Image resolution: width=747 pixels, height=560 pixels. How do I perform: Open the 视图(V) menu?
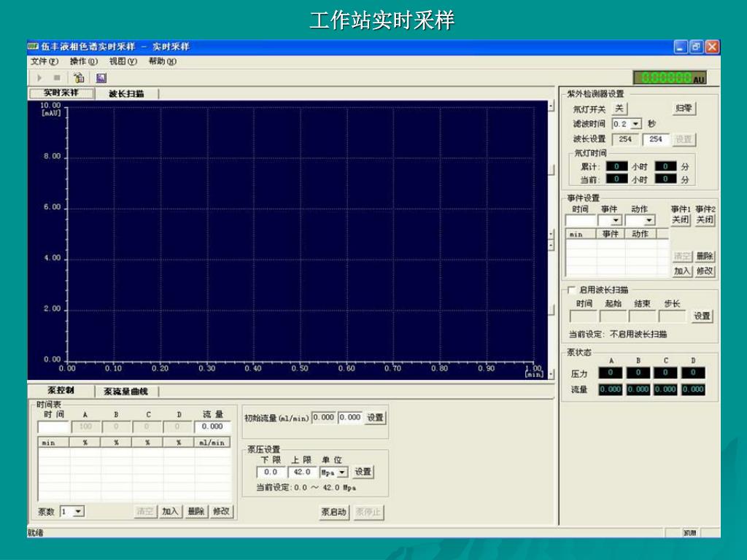(123, 61)
